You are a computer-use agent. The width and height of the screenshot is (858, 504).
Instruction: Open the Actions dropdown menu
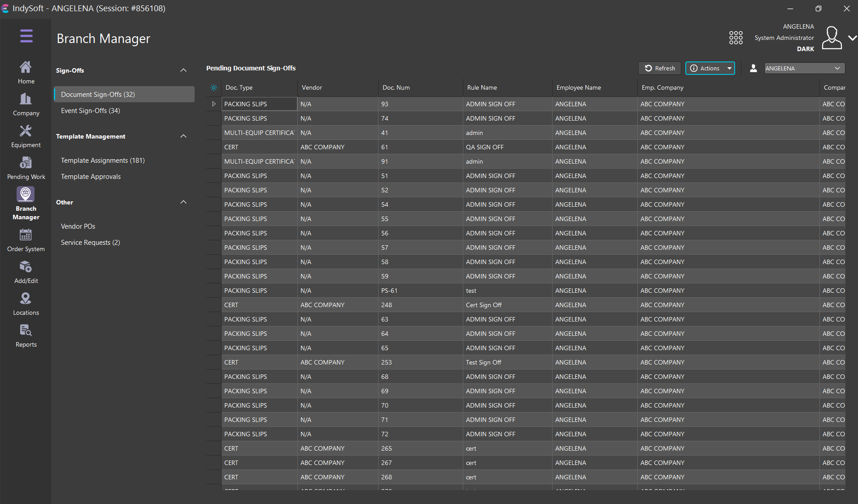(x=710, y=68)
